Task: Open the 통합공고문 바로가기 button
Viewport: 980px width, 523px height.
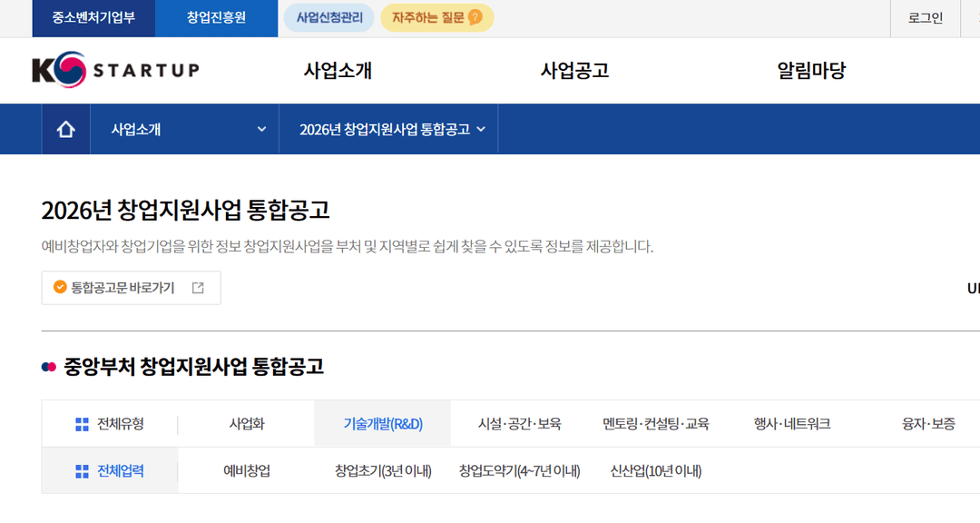Action: pos(132,288)
